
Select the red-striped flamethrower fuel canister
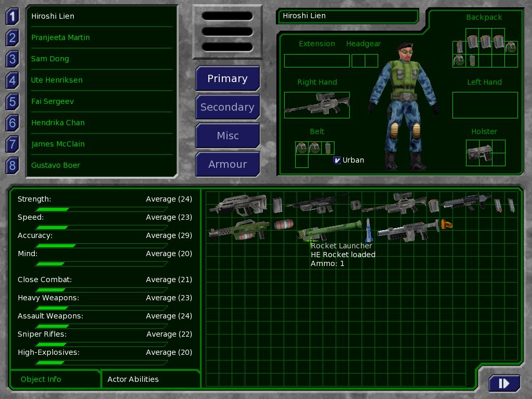click(x=284, y=224)
